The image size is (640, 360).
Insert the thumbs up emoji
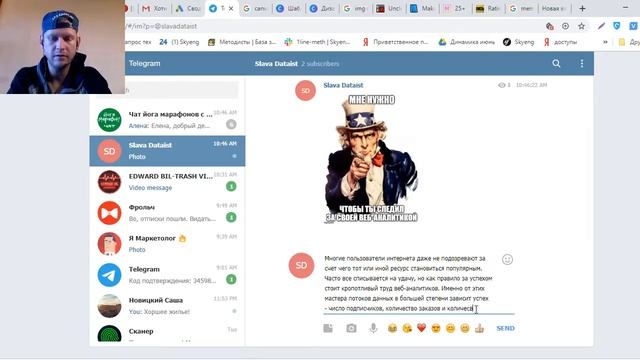pos(479,328)
